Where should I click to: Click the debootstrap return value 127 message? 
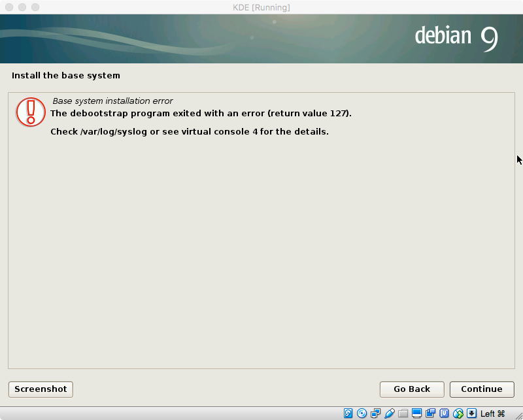pos(201,114)
